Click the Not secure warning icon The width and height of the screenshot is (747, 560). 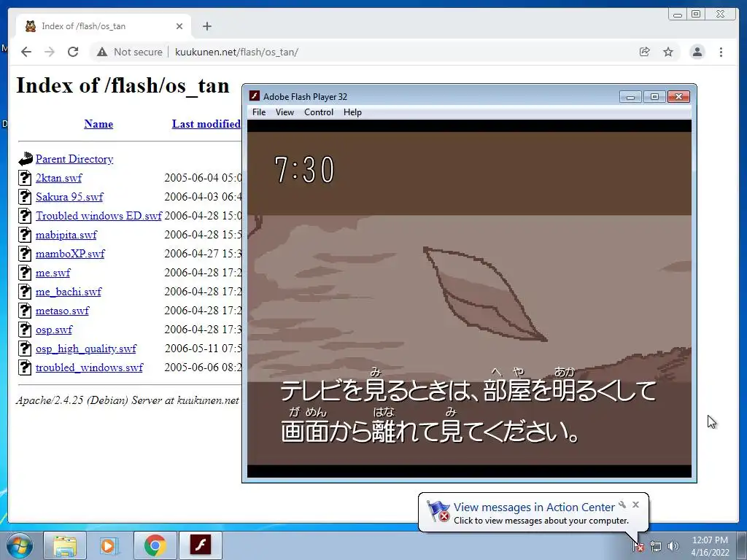102,52
